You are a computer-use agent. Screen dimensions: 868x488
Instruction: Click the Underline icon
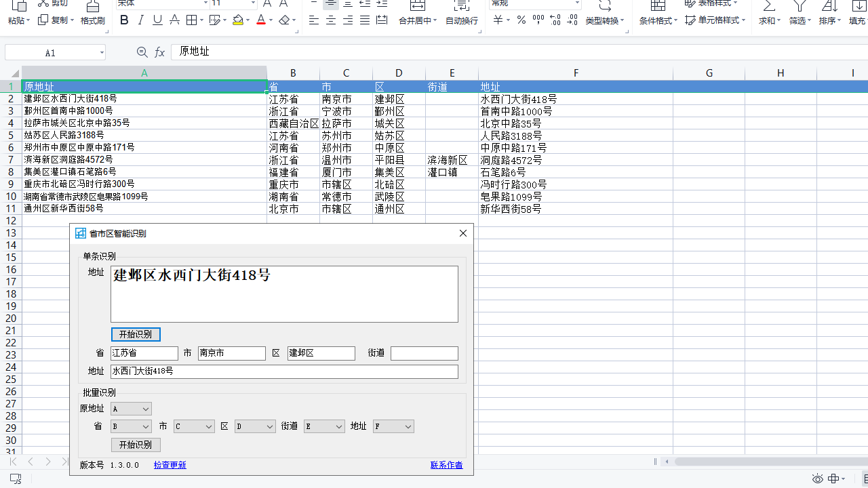(x=157, y=20)
